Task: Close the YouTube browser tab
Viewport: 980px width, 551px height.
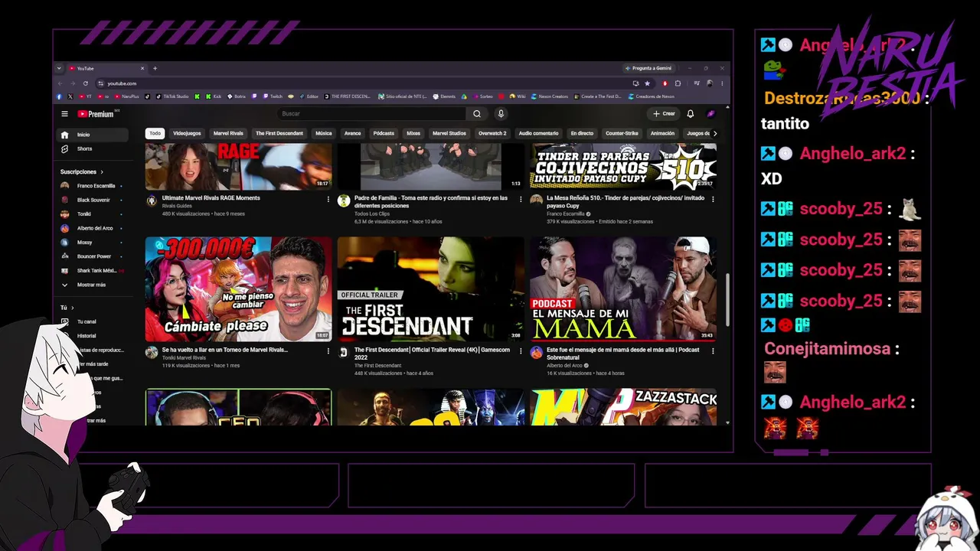Action: (x=142, y=68)
